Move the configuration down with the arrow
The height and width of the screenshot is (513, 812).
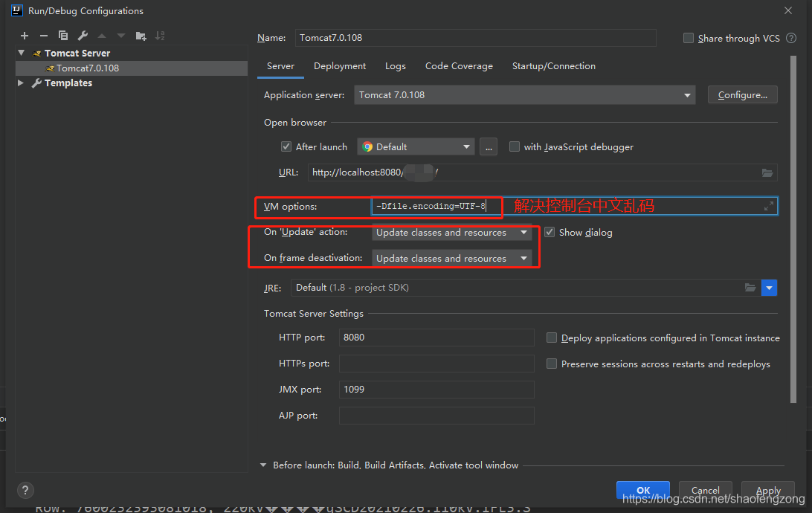pyautogui.click(x=121, y=36)
